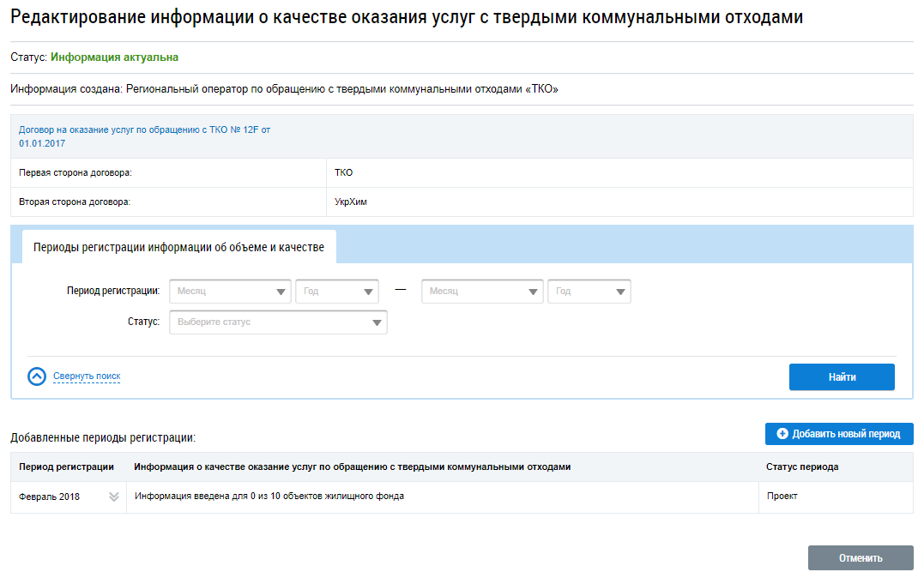Image resolution: width=924 pixels, height=578 pixels.
Task: Open the start year (Год) dropdown
Action: (x=337, y=292)
